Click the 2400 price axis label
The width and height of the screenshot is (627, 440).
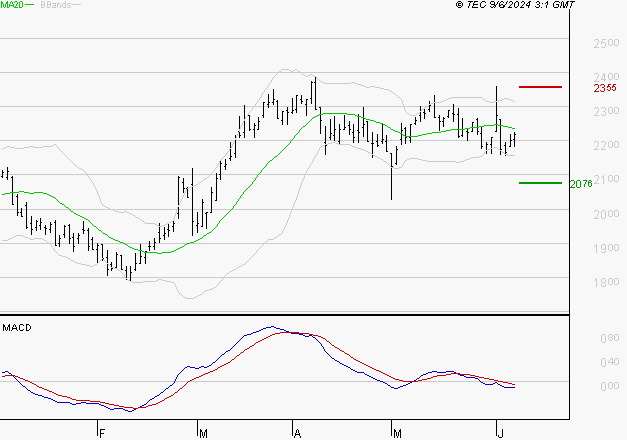click(606, 77)
